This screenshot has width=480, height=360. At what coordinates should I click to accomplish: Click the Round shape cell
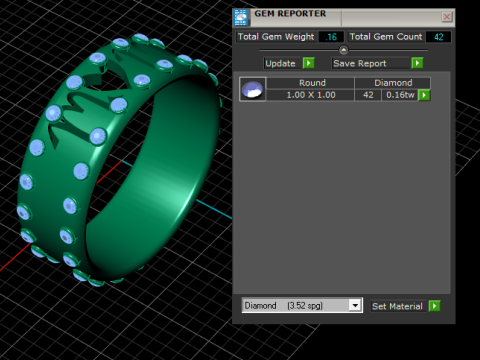coord(311,83)
